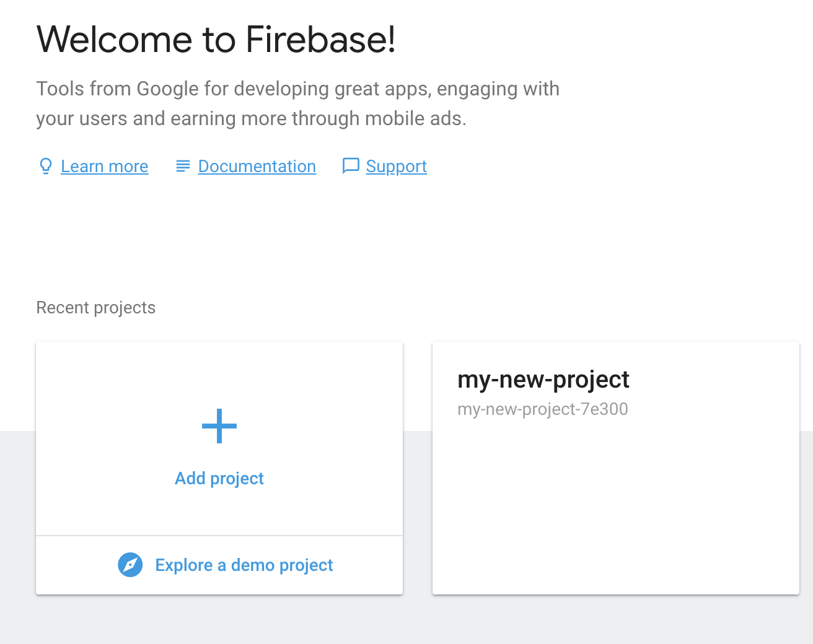This screenshot has width=813, height=644.
Task: Click the Add project label
Action: (219, 478)
